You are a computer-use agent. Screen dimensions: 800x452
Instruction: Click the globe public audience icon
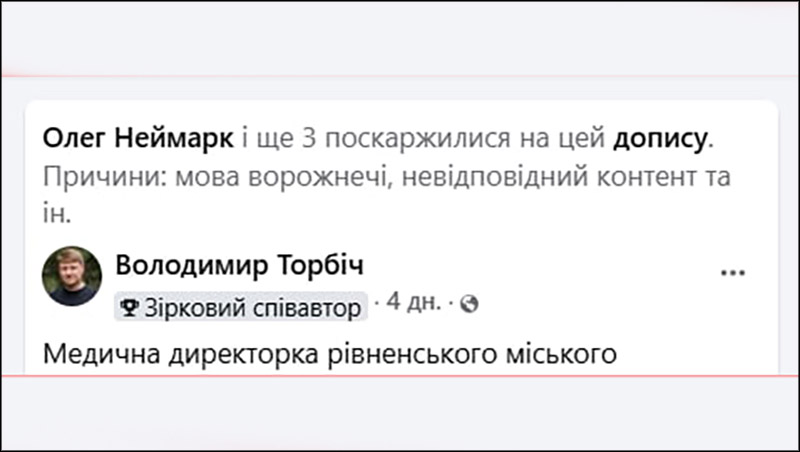pos(469,304)
